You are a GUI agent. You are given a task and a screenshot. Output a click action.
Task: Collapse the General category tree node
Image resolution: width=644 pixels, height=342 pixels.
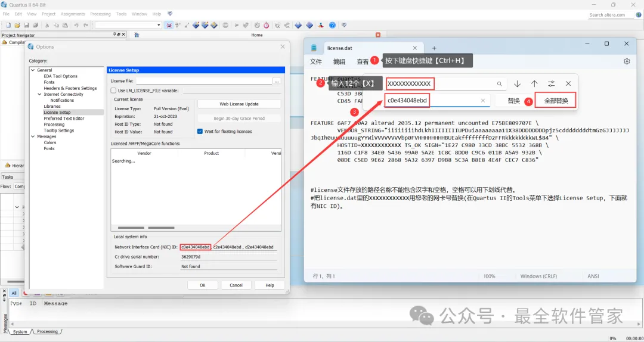[x=33, y=70]
